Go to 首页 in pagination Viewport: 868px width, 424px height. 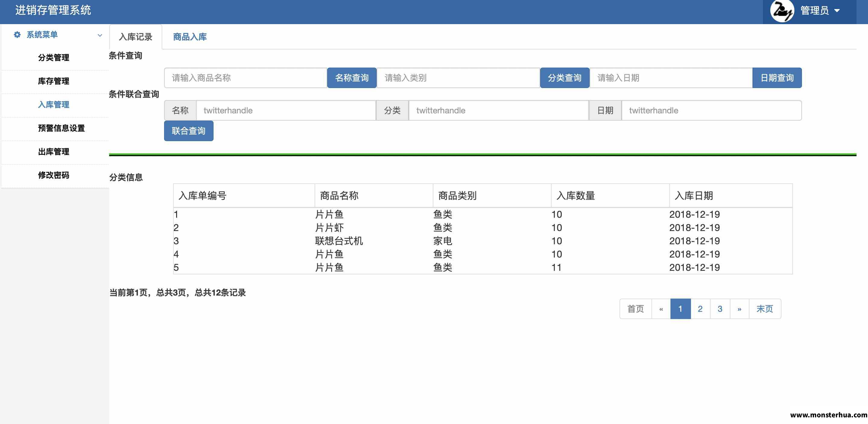[635, 309]
